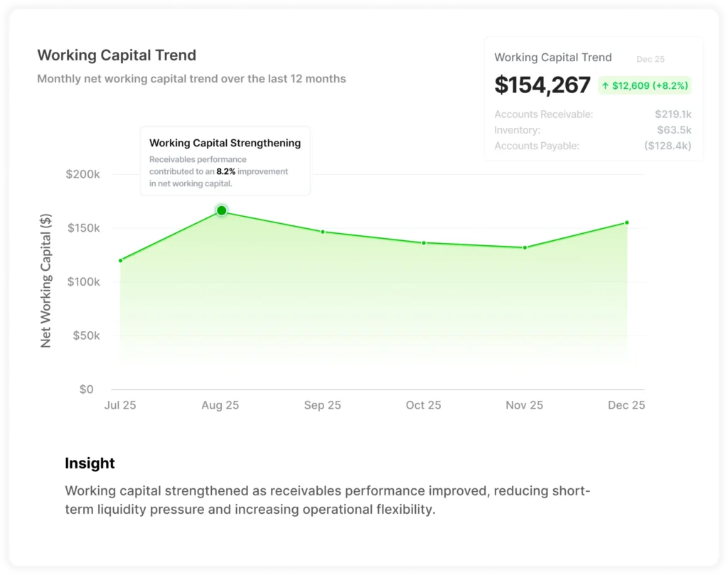
Task: Click the $219.1k receivable value
Action: tap(673, 114)
